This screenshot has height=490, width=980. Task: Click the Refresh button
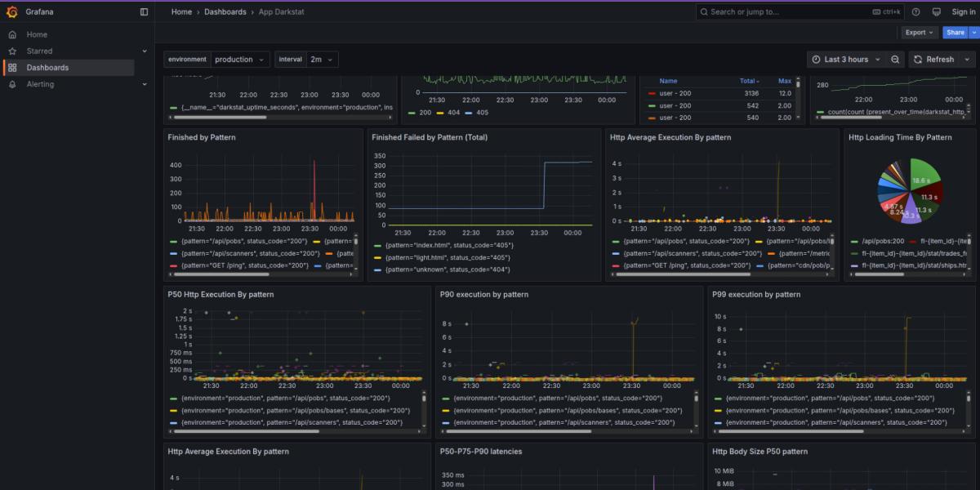[934, 59]
